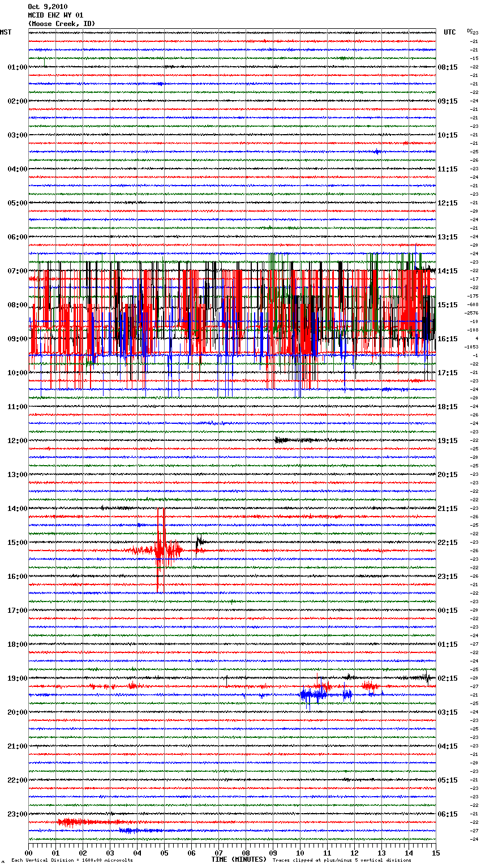Image resolution: width=481 pixels, height=868 pixels.
Task: Click minute tick label 08 on bottom axis
Action: 246,853
